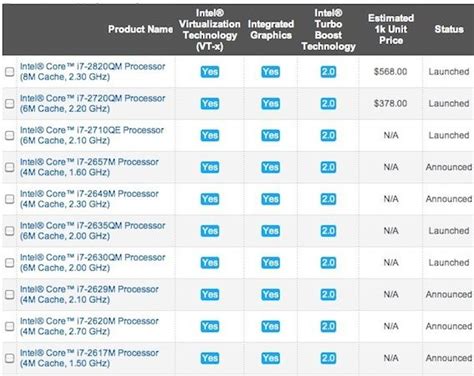Open the i7-2629M Processor product link
Viewport: 474px width, 376px height.
click(x=89, y=294)
